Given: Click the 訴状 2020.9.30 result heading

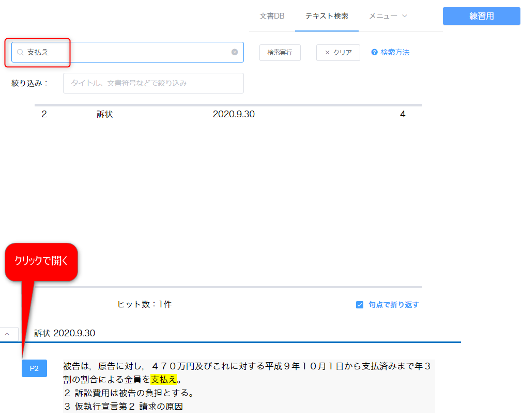Looking at the screenshot, I should click(x=65, y=333).
